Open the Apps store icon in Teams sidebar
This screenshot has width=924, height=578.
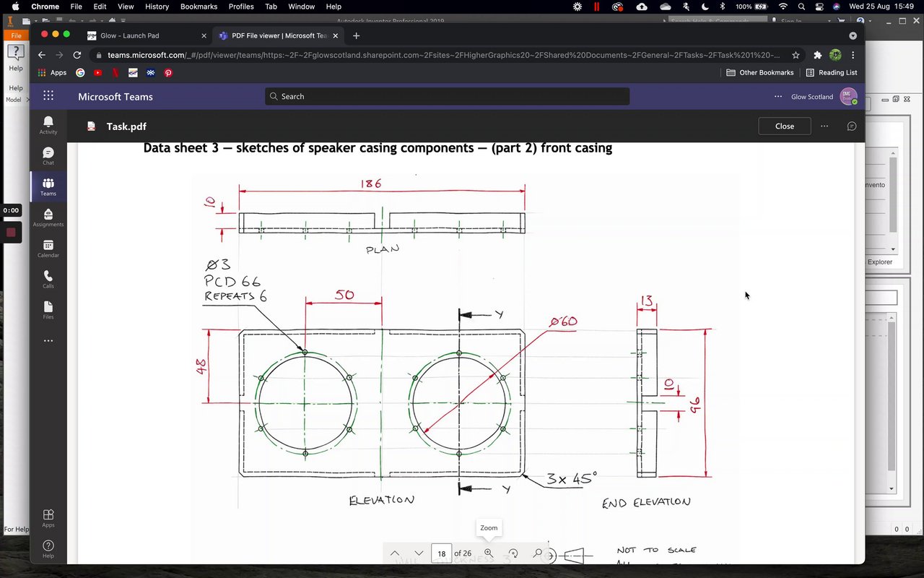tap(48, 518)
